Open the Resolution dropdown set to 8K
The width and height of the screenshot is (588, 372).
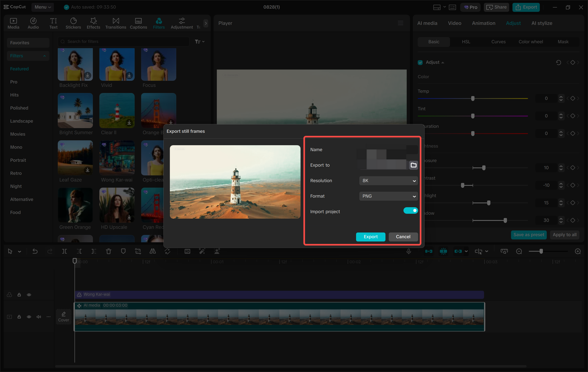coord(388,180)
